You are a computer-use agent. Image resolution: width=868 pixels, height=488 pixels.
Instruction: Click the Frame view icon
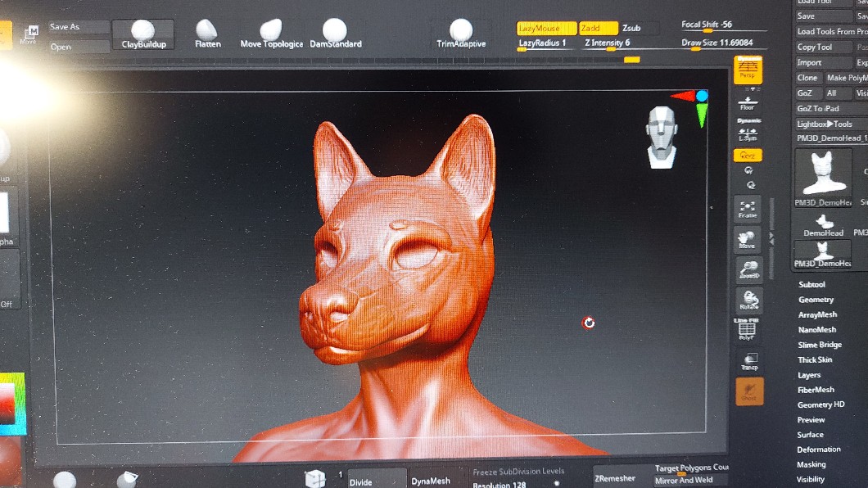[x=748, y=208]
